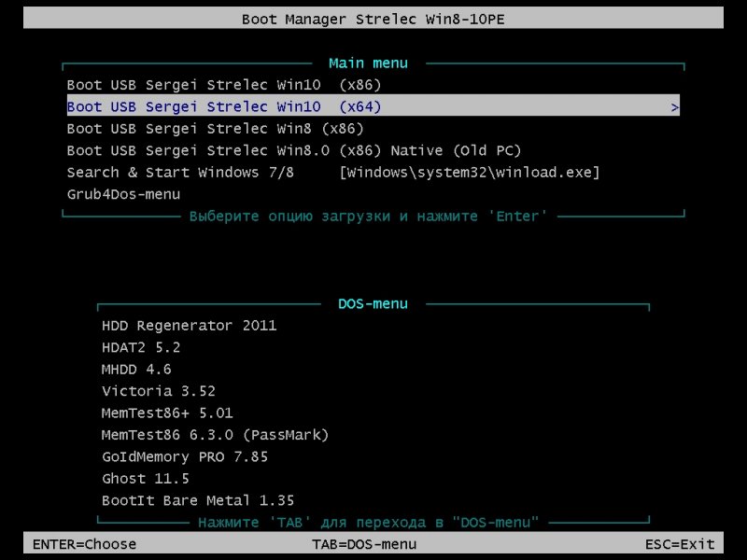Click the 'Выберите опцию загрузки' hint text
747x560 pixels.
[x=368, y=217]
